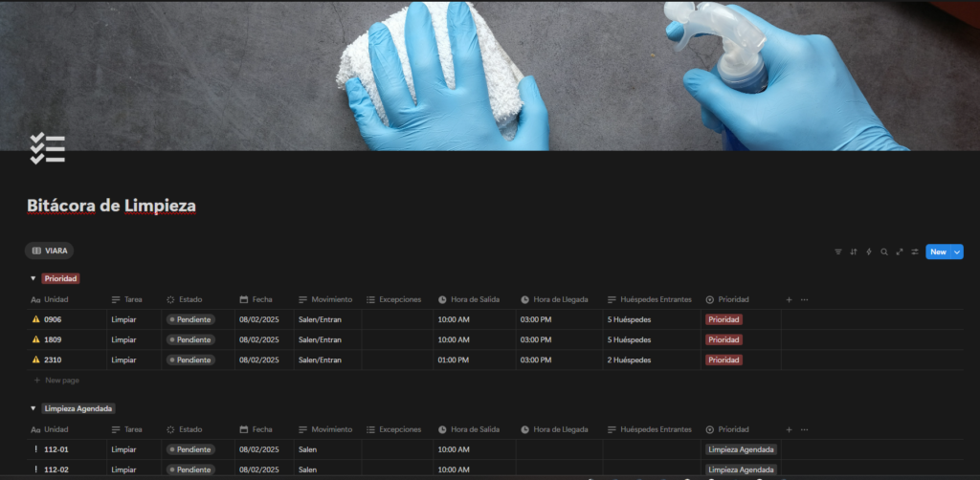Screen dimensions: 980x480
Task: Click the Prioridad group tag label
Action: pyautogui.click(x=60, y=278)
